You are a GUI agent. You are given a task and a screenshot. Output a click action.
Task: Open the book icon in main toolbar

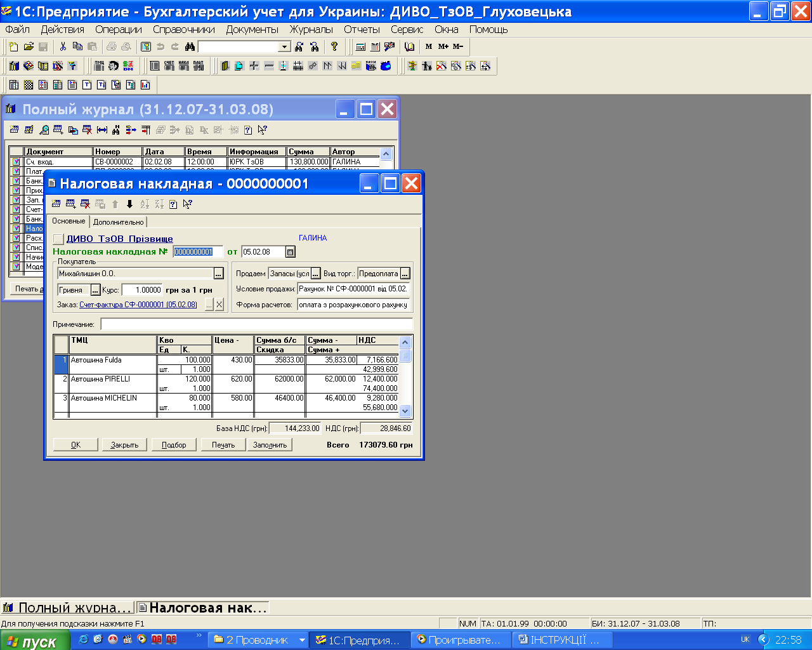pos(410,46)
